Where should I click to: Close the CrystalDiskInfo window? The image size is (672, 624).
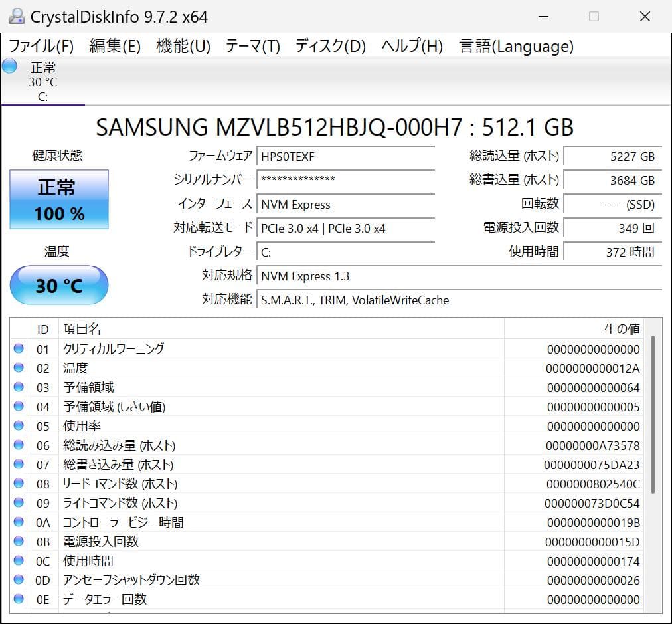(x=645, y=17)
